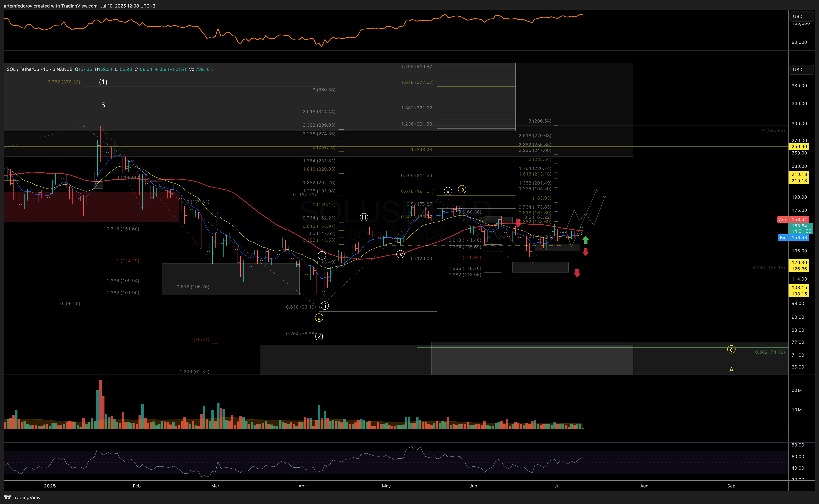Click the O157.06 open value
Image resolution: width=819 pixels, height=504 pixels.
(x=83, y=69)
